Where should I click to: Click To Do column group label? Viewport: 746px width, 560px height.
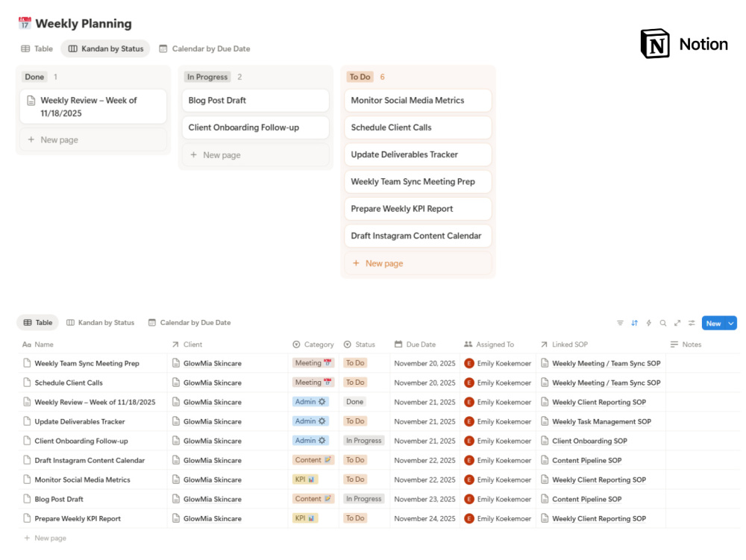360,77
